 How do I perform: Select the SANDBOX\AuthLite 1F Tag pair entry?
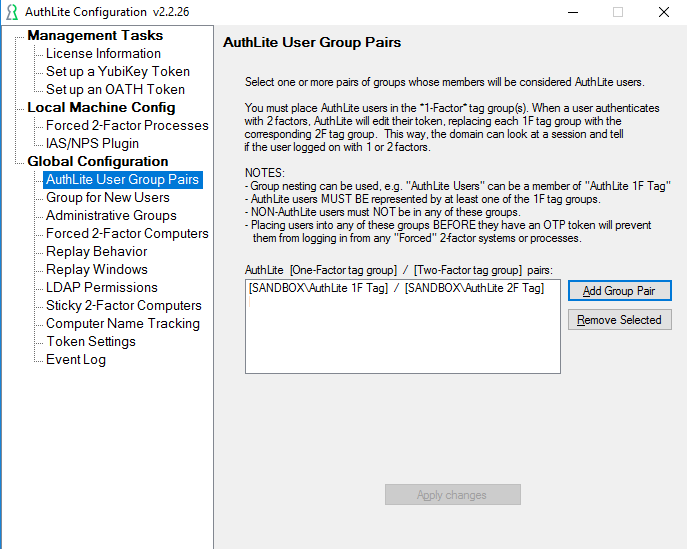point(397,288)
